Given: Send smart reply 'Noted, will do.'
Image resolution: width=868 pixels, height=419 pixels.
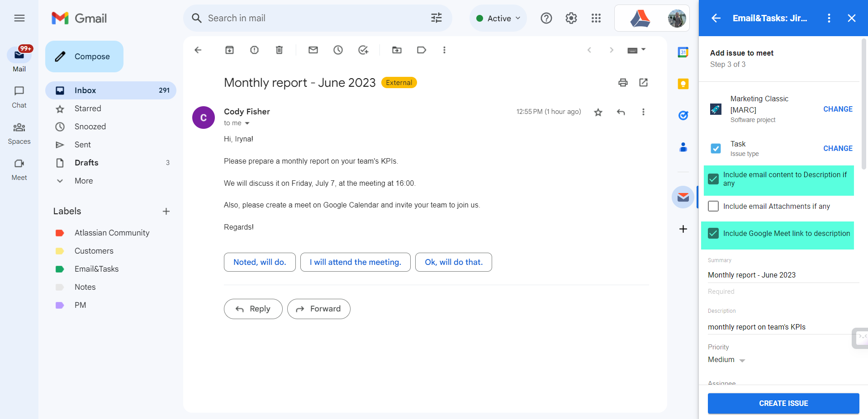Looking at the screenshot, I should (x=260, y=262).
